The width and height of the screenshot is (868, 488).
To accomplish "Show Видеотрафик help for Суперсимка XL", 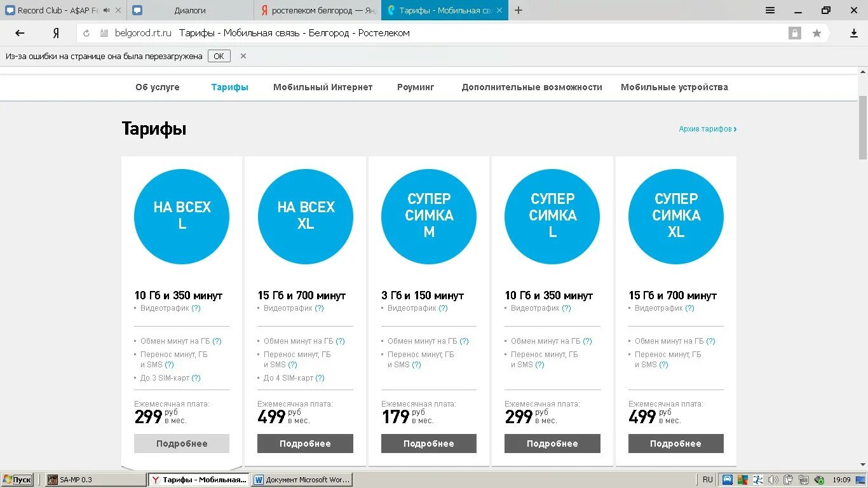I will (689, 308).
